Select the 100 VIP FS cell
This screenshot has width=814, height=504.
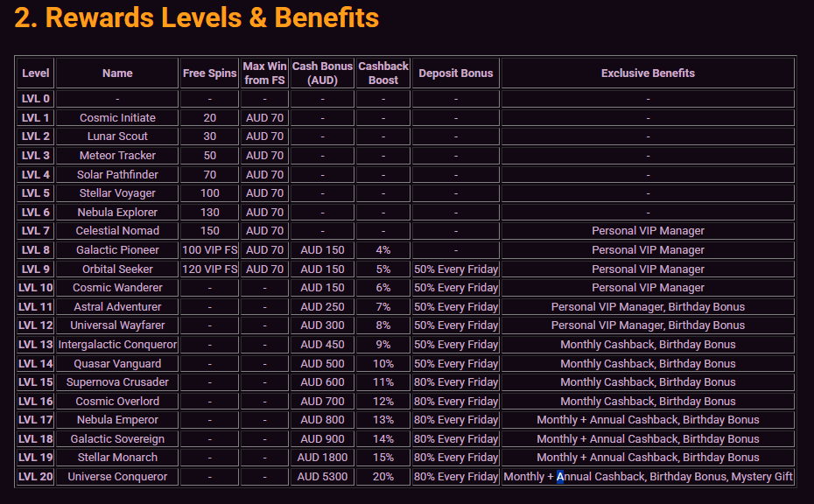[209, 250]
